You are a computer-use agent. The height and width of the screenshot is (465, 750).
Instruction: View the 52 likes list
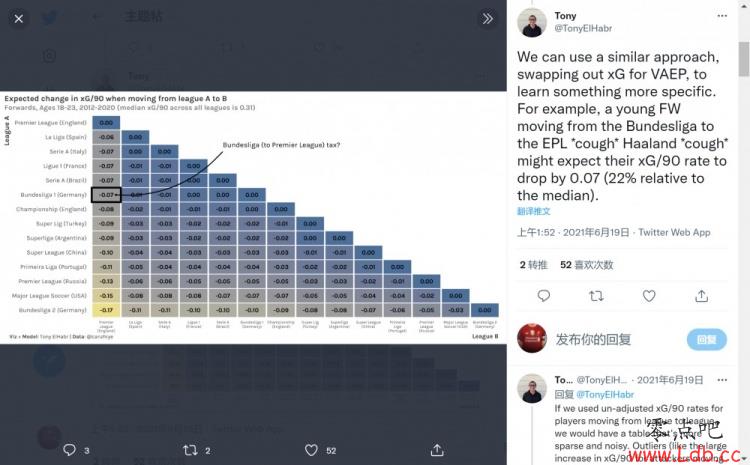tap(587, 265)
